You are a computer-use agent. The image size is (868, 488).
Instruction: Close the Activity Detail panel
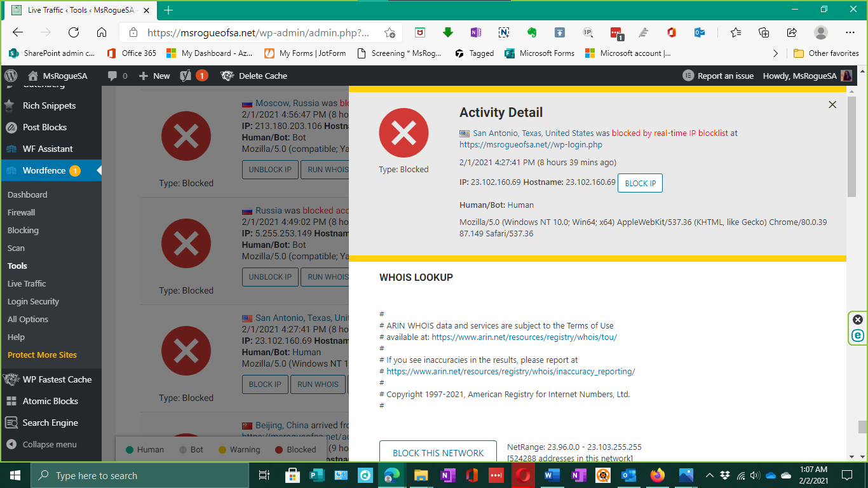coord(832,105)
